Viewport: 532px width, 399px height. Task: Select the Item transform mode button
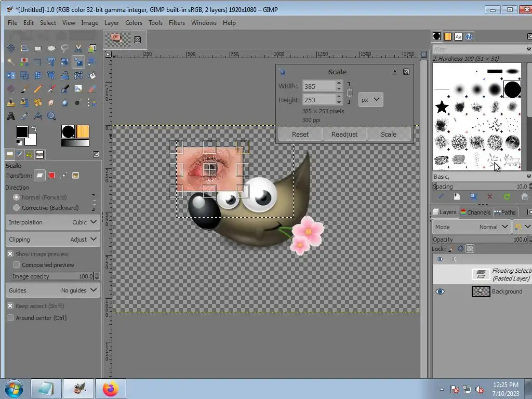tap(39, 176)
